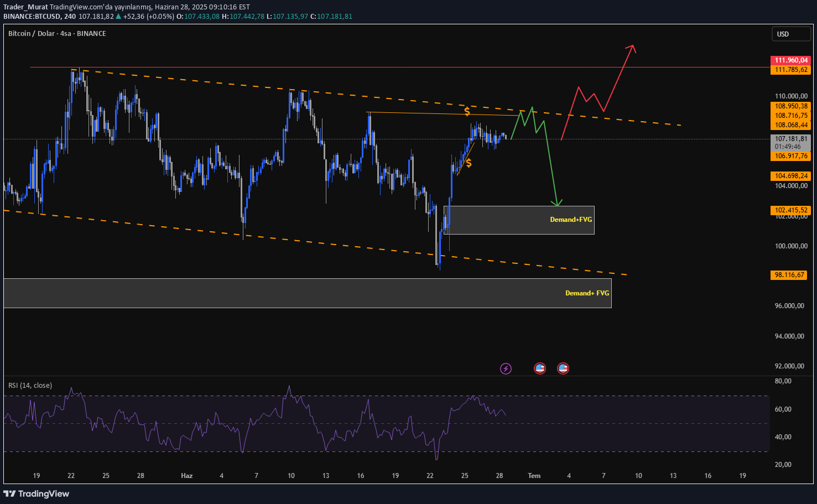The width and height of the screenshot is (817, 504).
Task: Click the purple lightning event icon
Action: pyautogui.click(x=506, y=368)
